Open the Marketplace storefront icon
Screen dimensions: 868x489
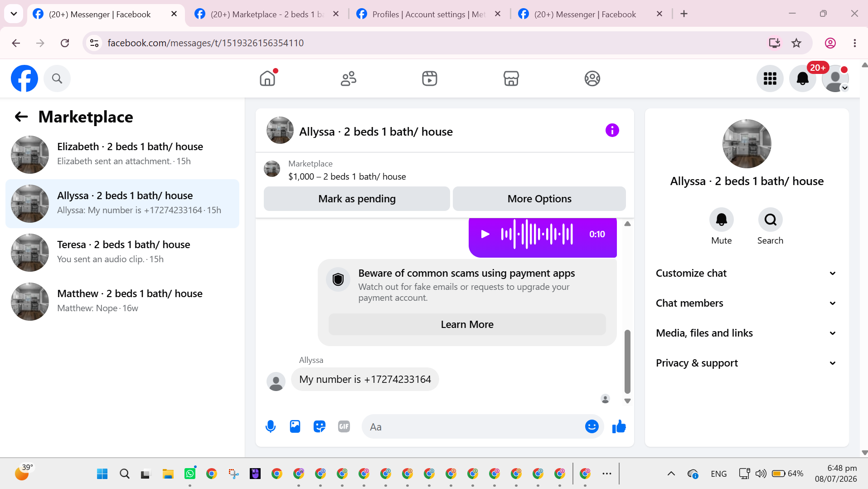pyautogui.click(x=511, y=78)
